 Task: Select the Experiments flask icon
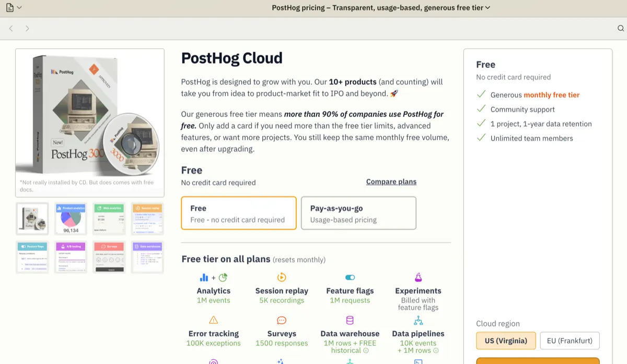click(418, 277)
